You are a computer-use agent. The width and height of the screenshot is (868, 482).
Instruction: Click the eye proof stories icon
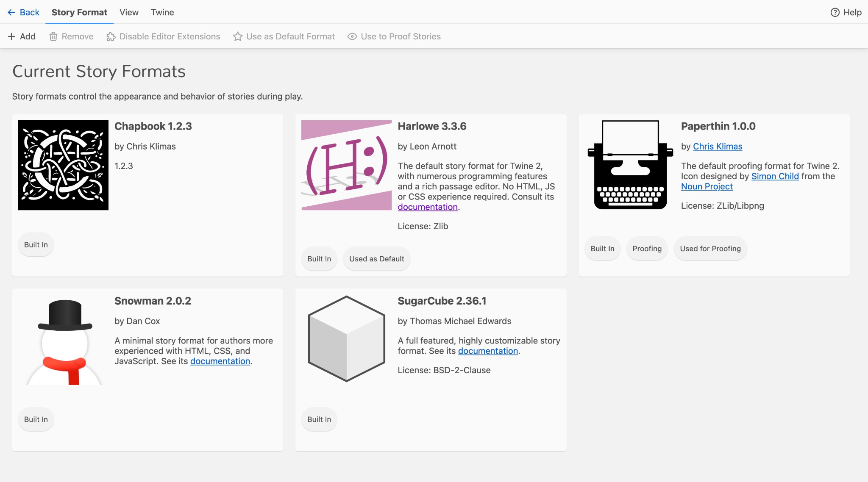click(352, 36)
